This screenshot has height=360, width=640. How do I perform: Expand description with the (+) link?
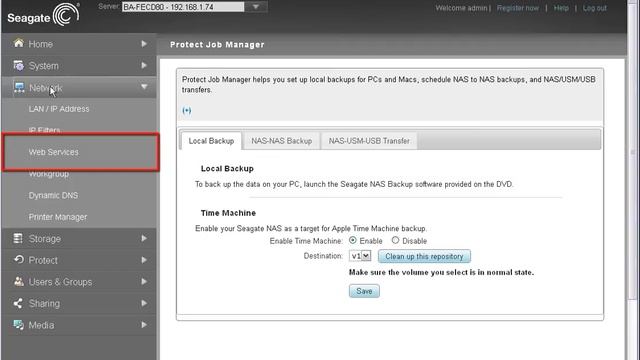click(187, 110)
